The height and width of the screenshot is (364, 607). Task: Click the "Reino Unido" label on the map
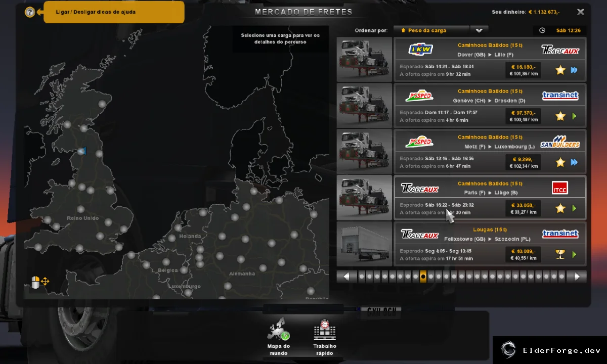(x=81, y=218)
